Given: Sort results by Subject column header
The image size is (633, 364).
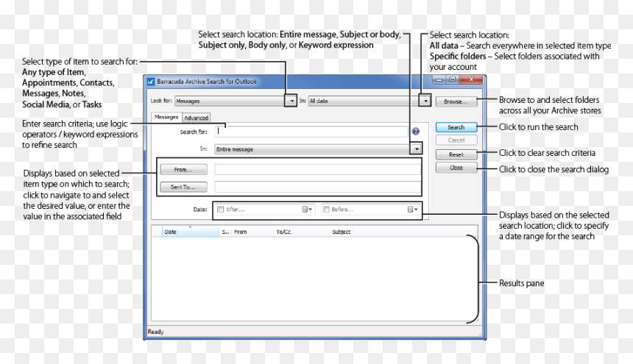Looking at the screenshot, I should click(402, 232).
